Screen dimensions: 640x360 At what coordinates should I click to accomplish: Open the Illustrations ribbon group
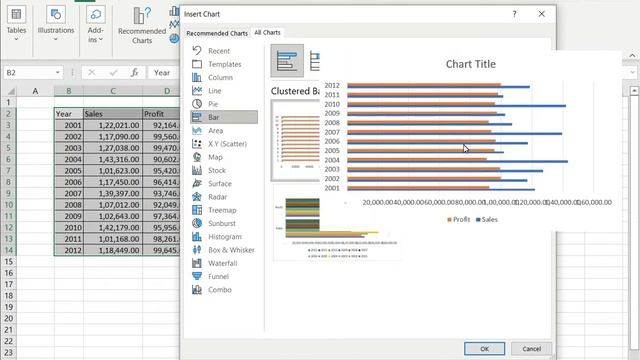(x=56, y=24)
